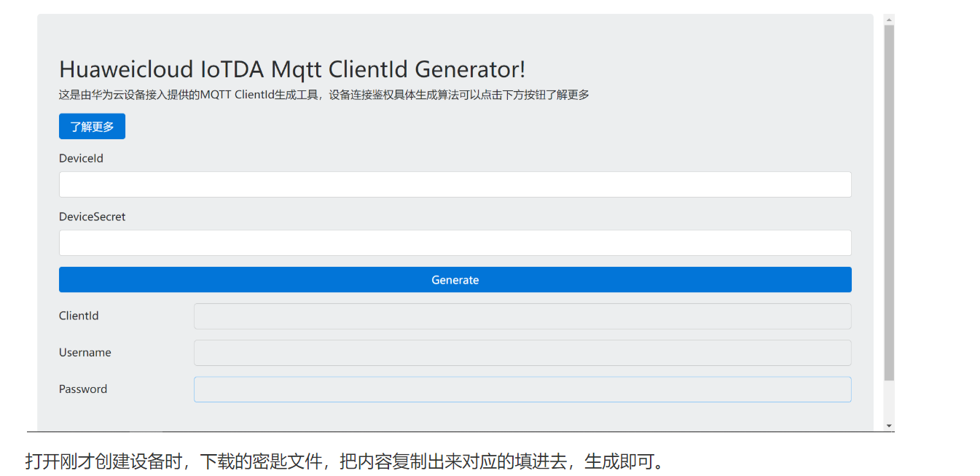Select the Password output field

tap(522, 389)
